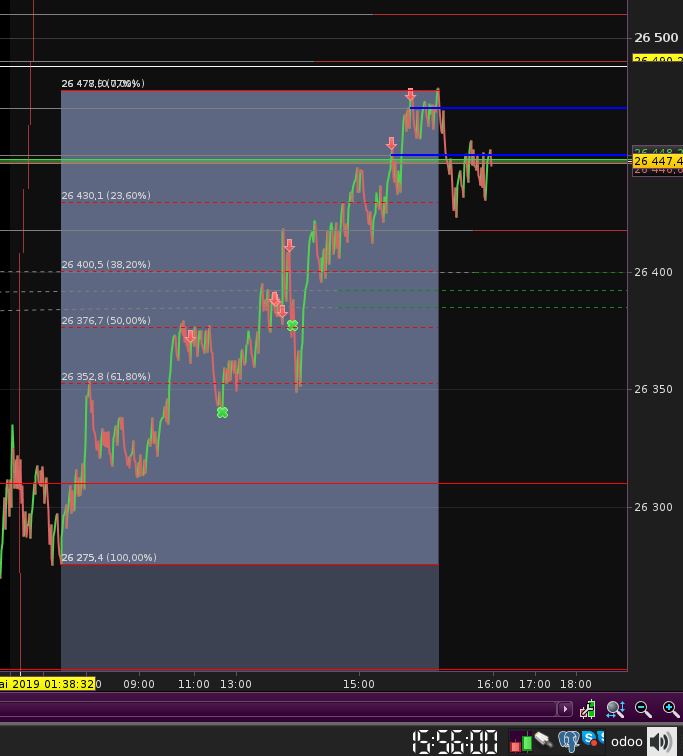Click the 26 300 price axis label
Screen dimensions: 683x756
click(653, 507)
